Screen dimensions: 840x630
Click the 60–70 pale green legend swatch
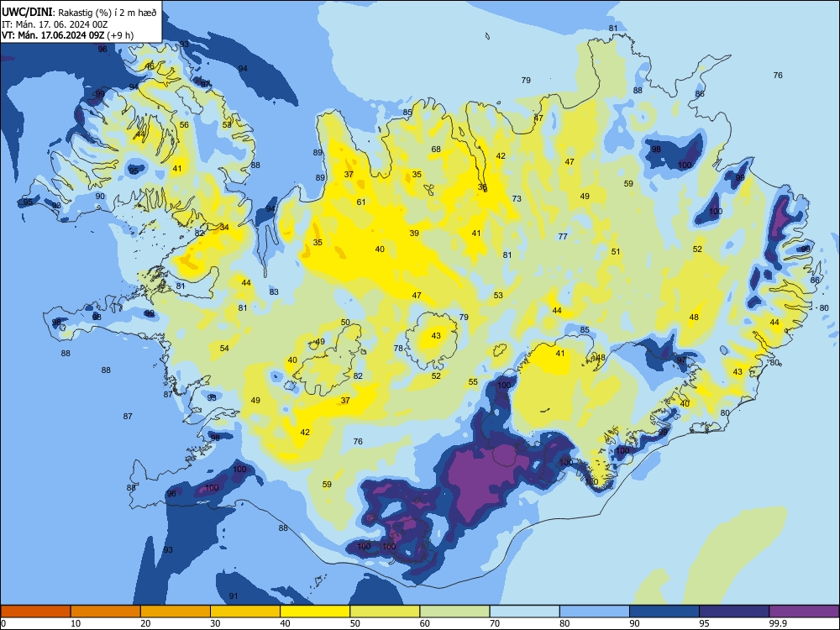click(x=454, y=612)
